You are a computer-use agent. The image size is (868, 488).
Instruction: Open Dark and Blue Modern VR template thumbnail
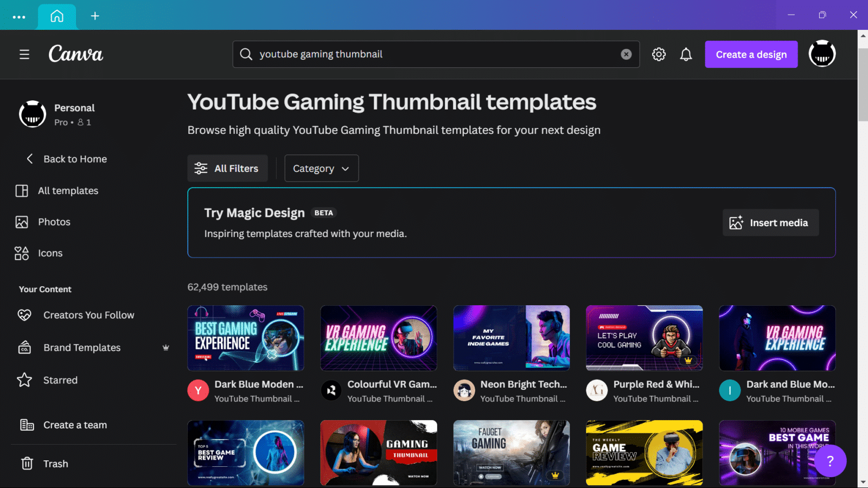click(x=777, y=338)
